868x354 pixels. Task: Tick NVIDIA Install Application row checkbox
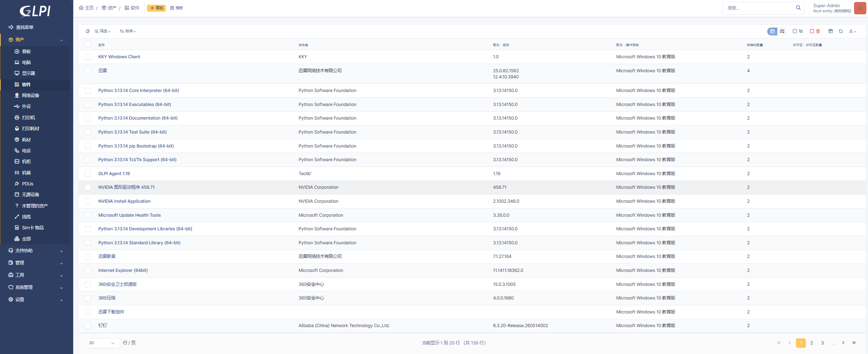point(88,201)
